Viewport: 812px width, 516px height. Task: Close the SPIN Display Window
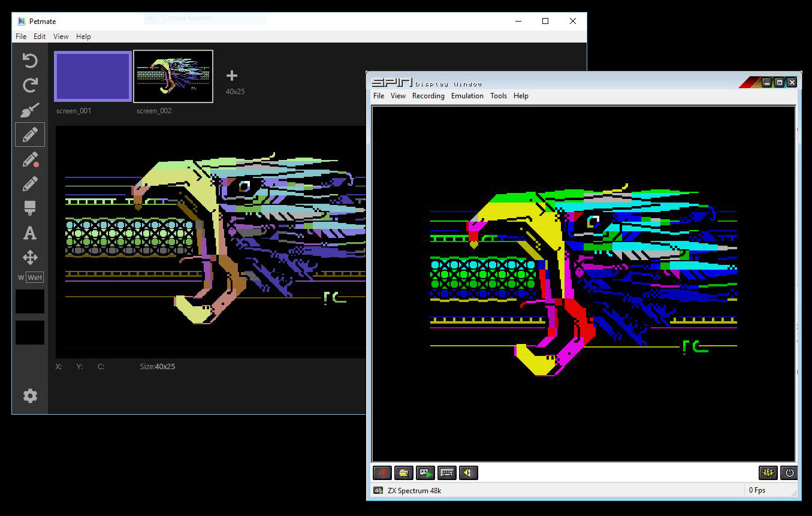[792, 83]
